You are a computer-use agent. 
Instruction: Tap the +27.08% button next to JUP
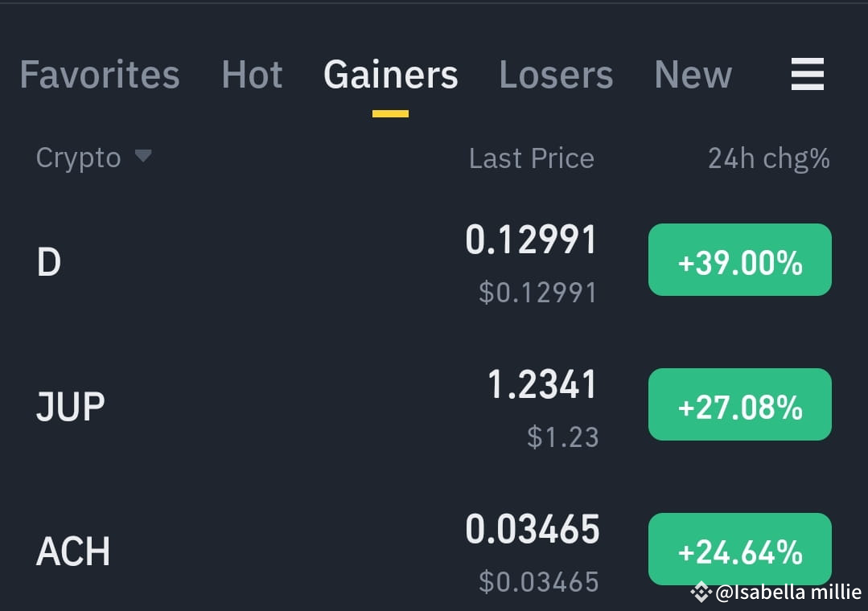[x=739, y=404]
